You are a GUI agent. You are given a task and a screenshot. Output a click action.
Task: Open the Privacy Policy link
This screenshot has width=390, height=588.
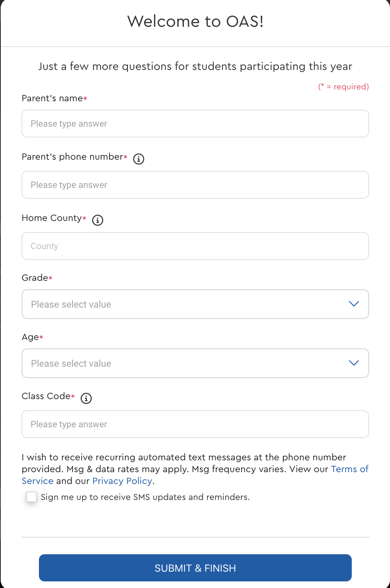(122, 481)
